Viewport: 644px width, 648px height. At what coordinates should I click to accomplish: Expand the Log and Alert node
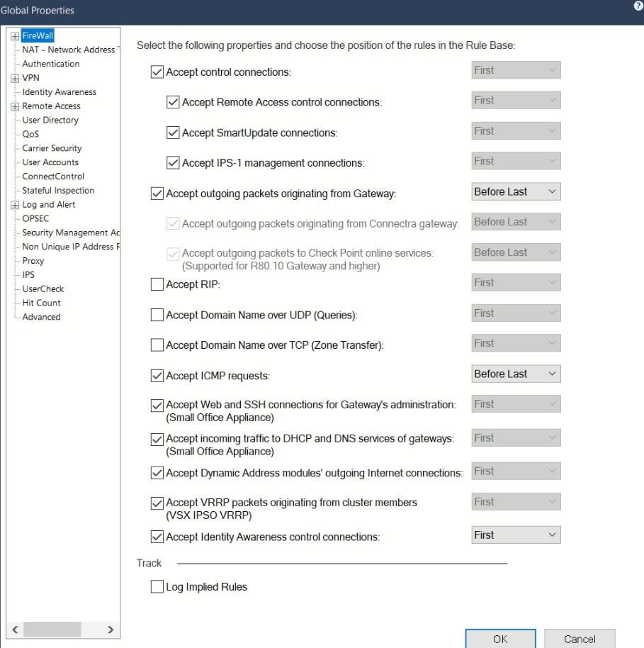(x=16, y=205)
